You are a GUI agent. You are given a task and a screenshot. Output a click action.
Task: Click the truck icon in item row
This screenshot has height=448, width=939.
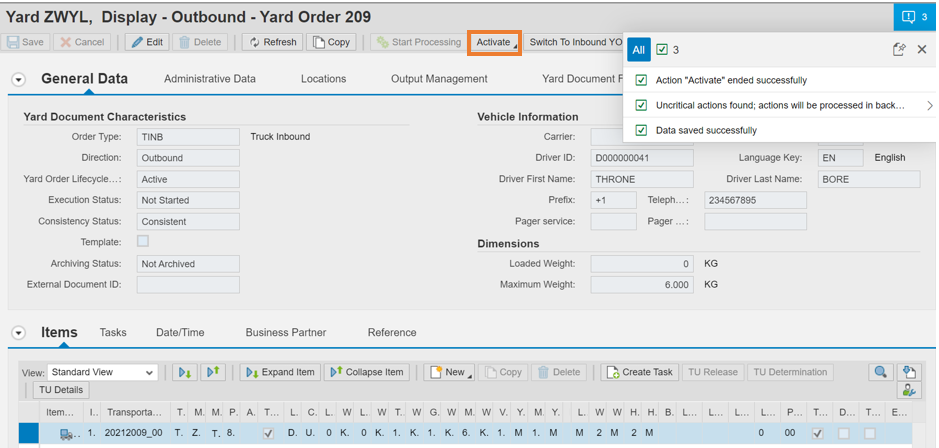tap(66, 433)
